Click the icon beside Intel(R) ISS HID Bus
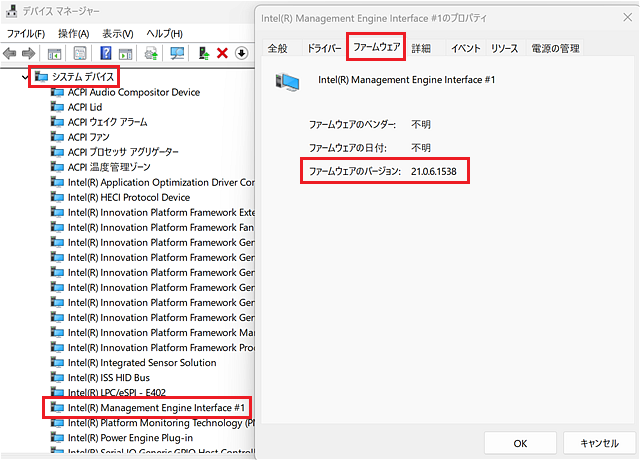Viewport: 640px width, 460px height. point(57,378)
